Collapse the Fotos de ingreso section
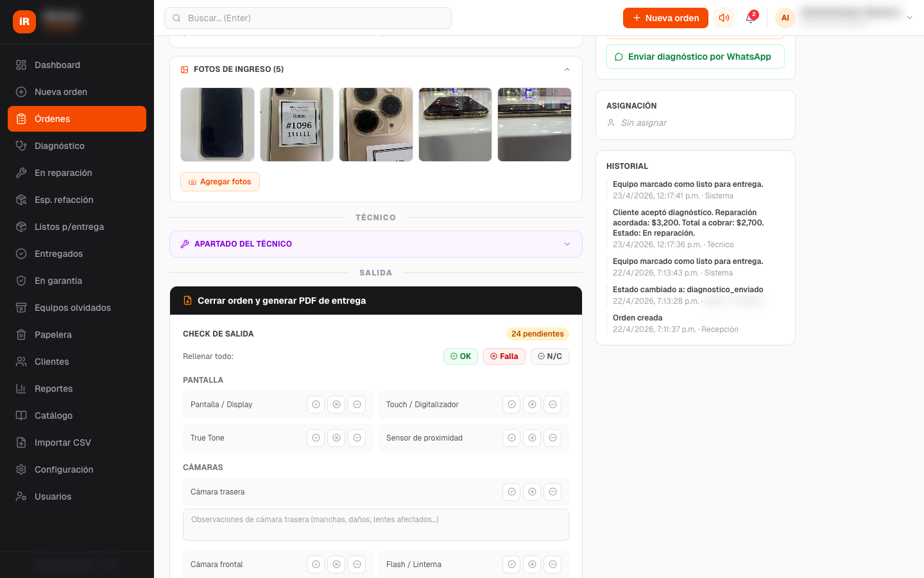 (x=567, y=69)
